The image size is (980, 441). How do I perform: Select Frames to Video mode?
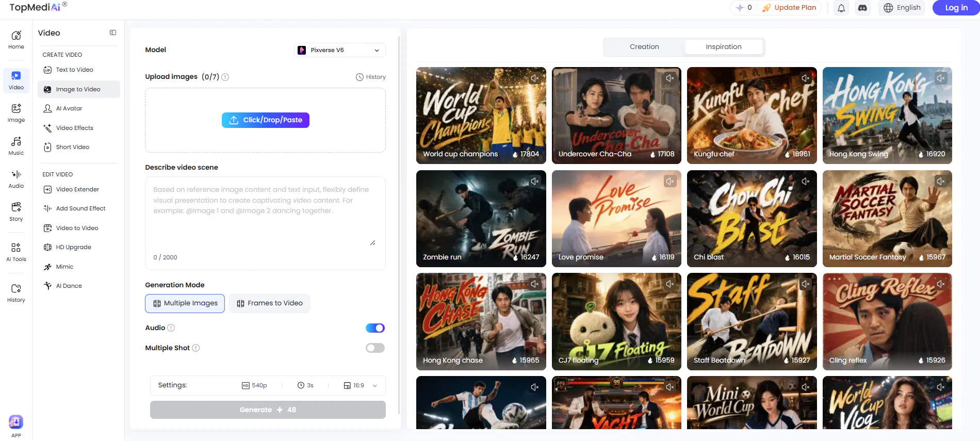(x=269, y=303)
